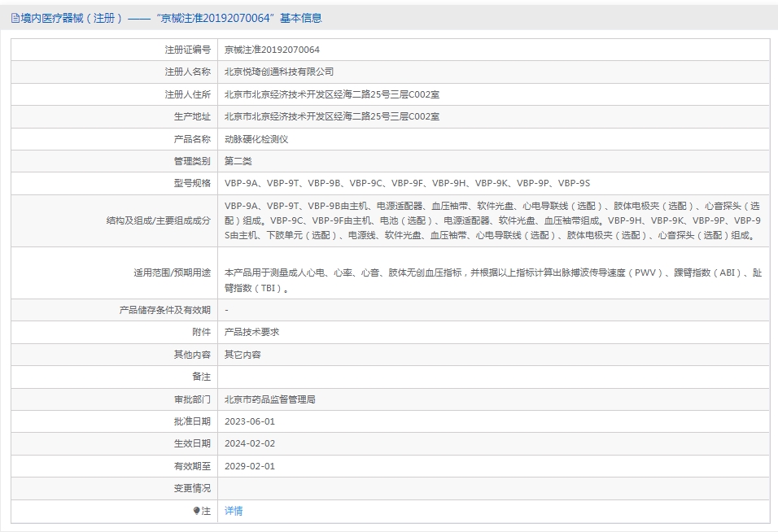Select the 管理类别 value 第二类
778x532 pixels.
(x=237, y=161)
